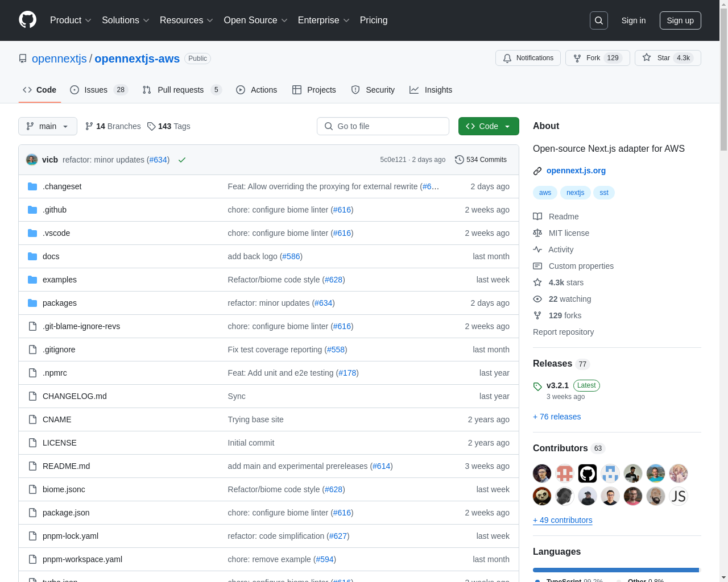Click the aws topic tag
728x582 pixels.
tap(545, 193)
